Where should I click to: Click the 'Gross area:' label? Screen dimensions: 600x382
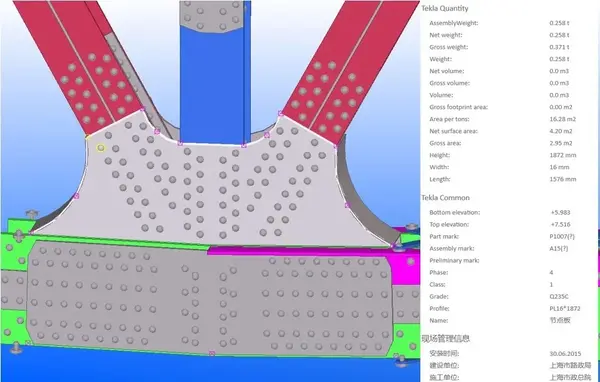tap(445, 143)
